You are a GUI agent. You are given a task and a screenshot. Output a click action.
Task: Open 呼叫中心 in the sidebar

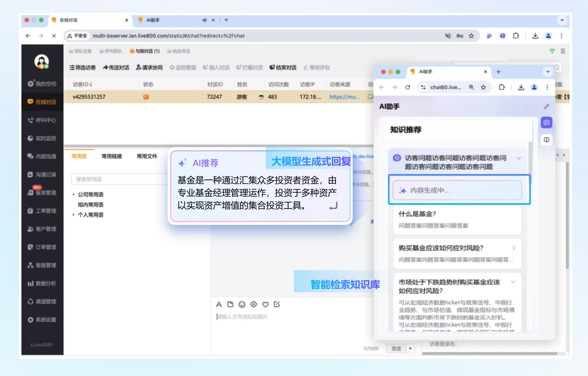click(x=42, y=120)
